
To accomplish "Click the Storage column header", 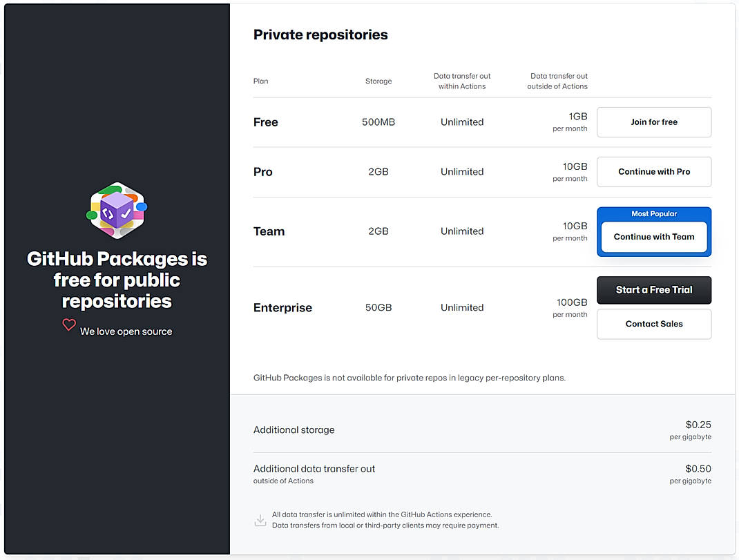I will pyautogui.click(x=378, y=81).
